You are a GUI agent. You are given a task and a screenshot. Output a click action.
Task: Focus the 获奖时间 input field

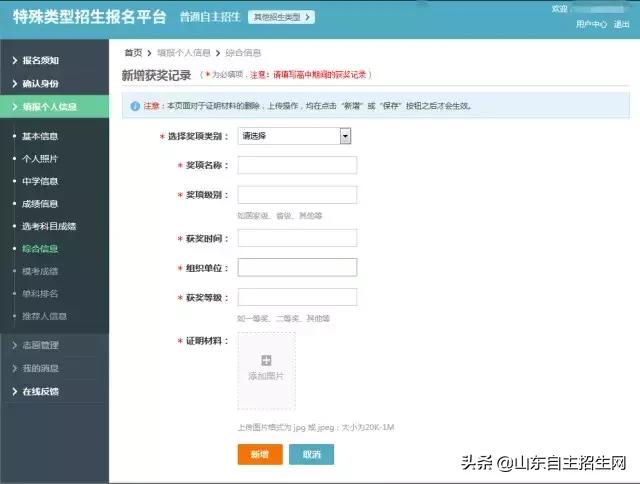click(x=297, y=238)
